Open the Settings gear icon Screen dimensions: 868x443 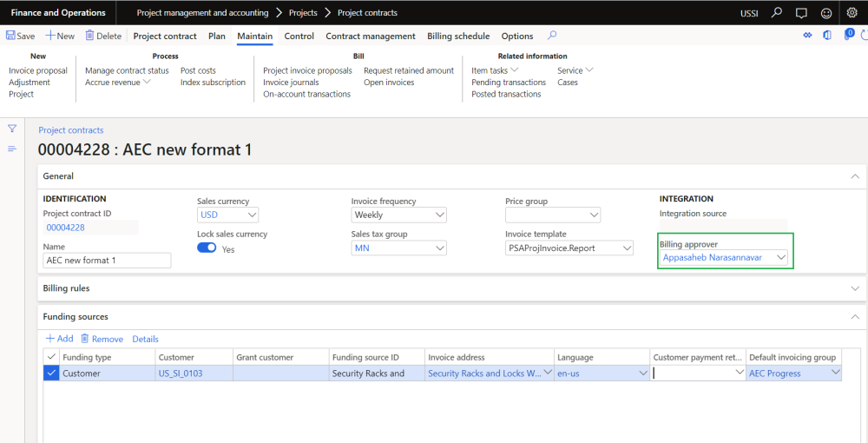852,13
